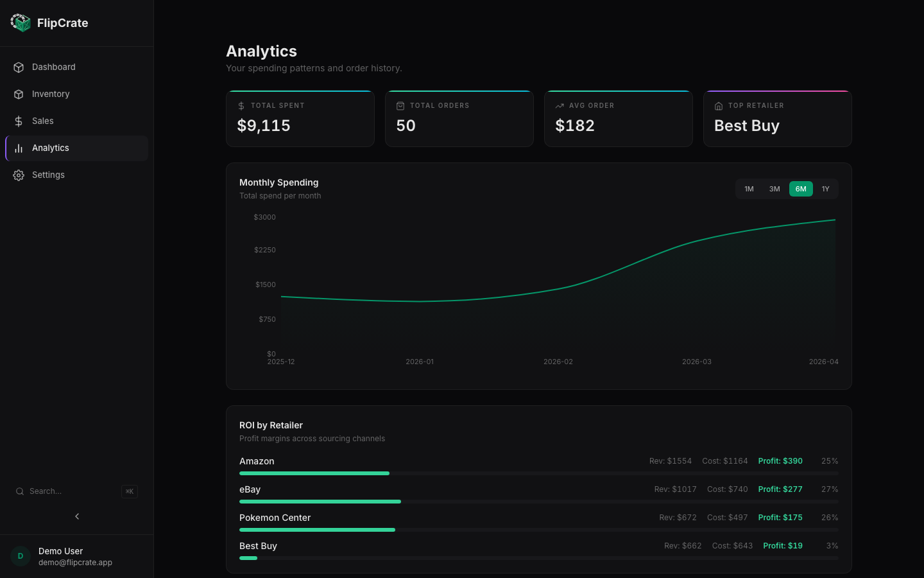This screenshot has height=578, width=924.
Task: Select the 6M range tab
Action: click(x=800, y=189)
